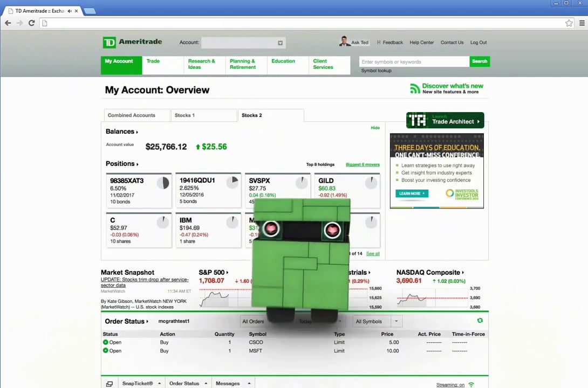This screenshot has width=588, height=388.
Task: Mute the tab audio speaker icon
Action: tap(70, 11)
